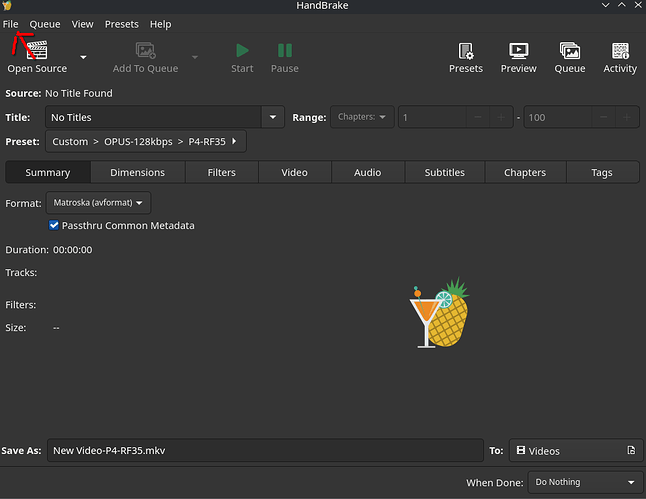Open the Presets panel icon

click(466, 51)
